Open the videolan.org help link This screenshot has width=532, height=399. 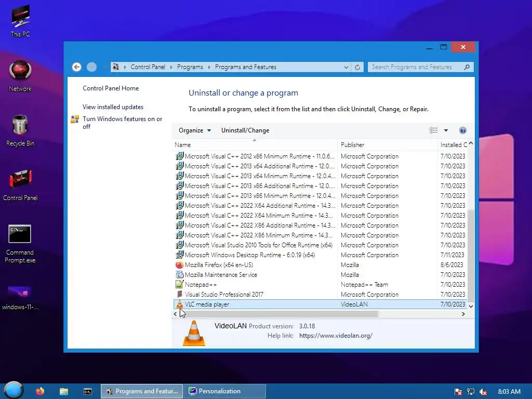click(336, 336)
